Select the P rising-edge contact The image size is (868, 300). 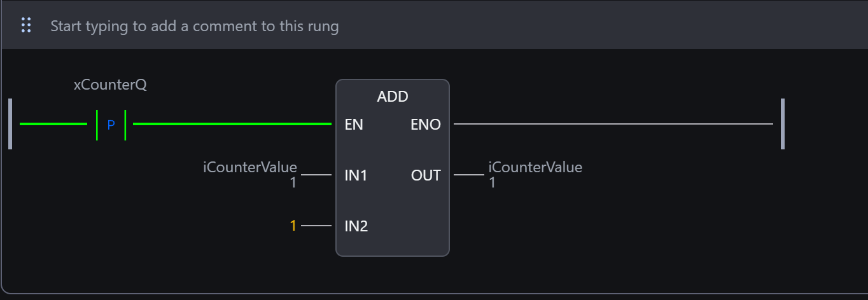pos(111,125)
